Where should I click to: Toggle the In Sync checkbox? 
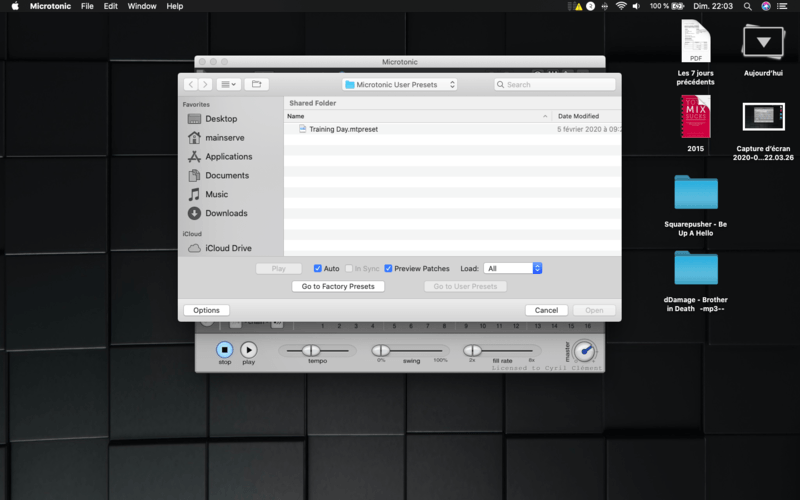click(x=349, y=268)
